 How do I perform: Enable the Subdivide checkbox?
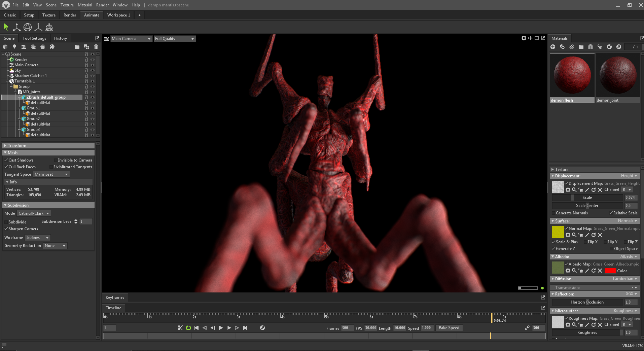[6, 222]
